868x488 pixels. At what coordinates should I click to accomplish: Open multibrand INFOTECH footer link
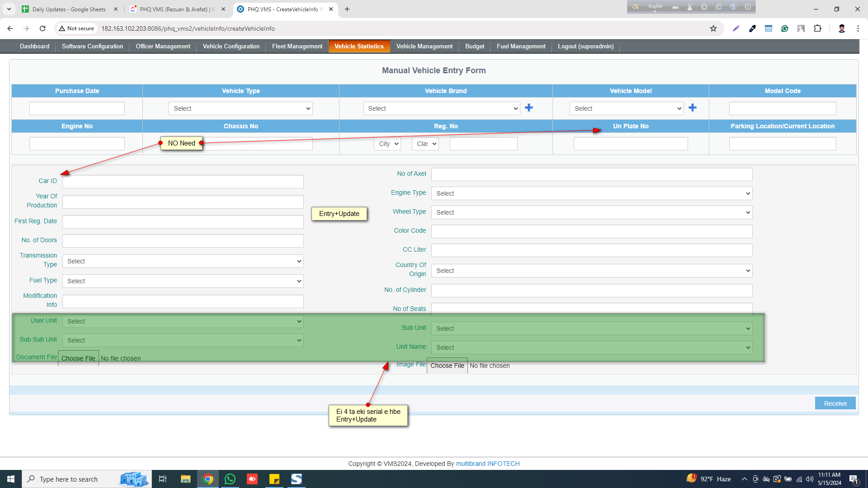pos(488,464)
